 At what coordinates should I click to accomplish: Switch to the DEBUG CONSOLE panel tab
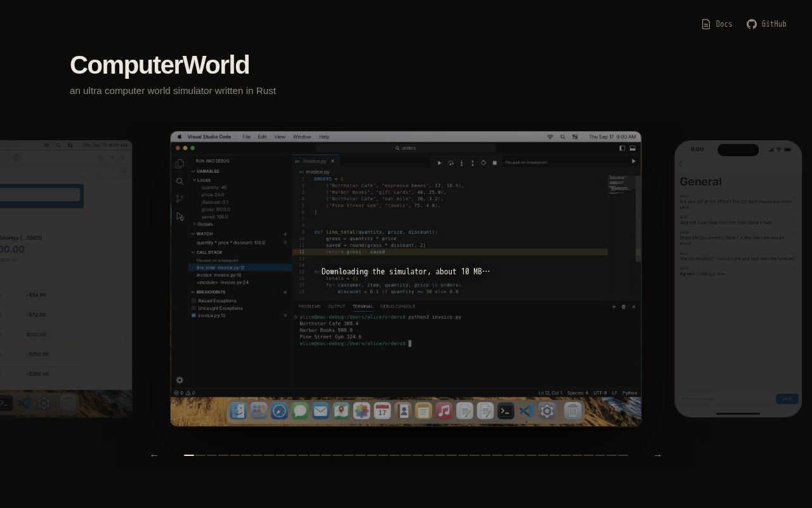coord(398,307)
